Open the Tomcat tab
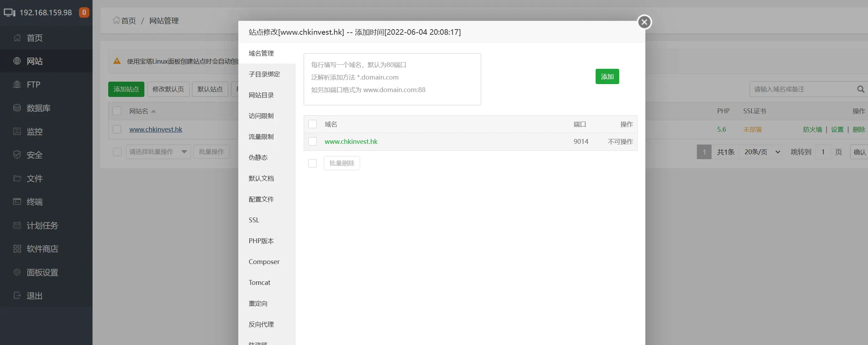Image resolution: width=868 pixels, height=345 pixels. click(267, 282)
